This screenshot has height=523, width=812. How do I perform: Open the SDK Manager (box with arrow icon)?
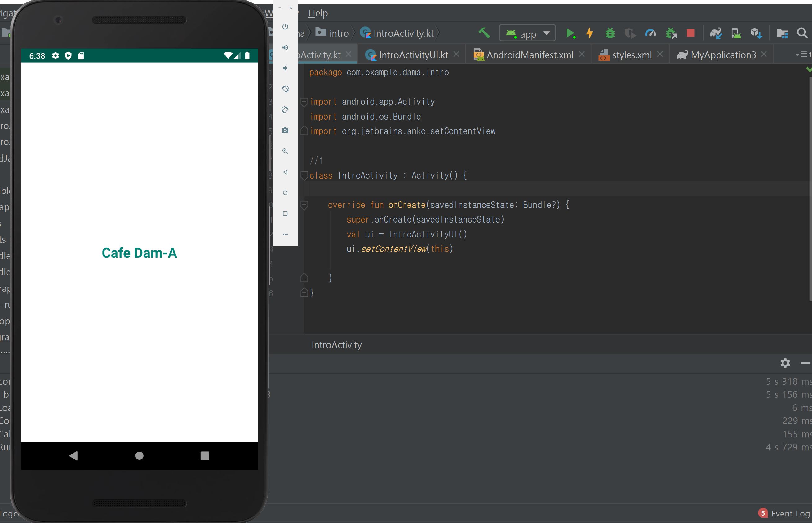click(756, 33)
